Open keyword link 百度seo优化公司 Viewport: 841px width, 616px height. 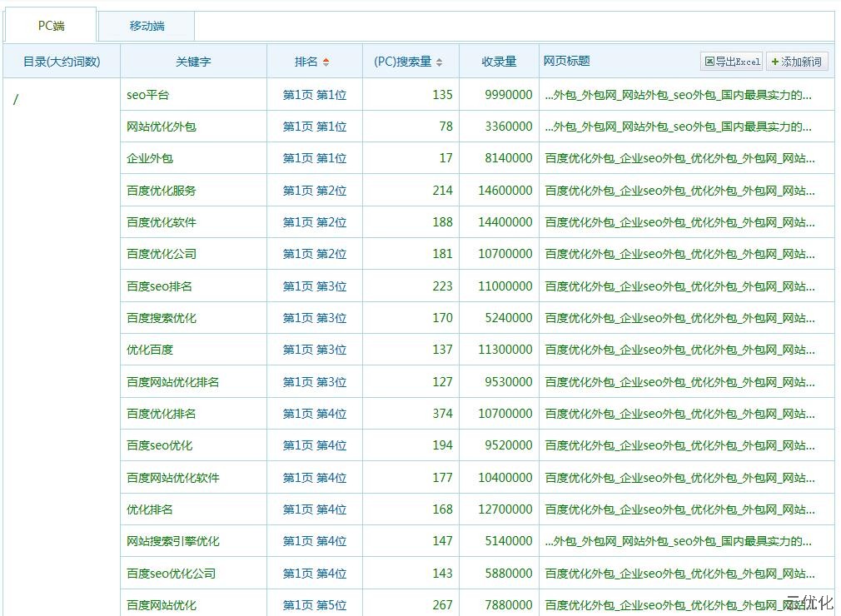(x=171, y=573)
